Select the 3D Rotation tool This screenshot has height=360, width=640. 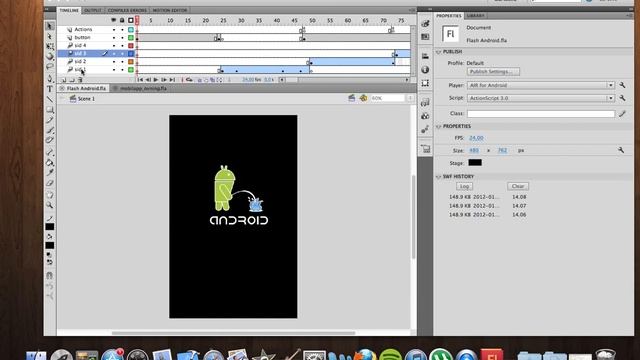(50, 56)
